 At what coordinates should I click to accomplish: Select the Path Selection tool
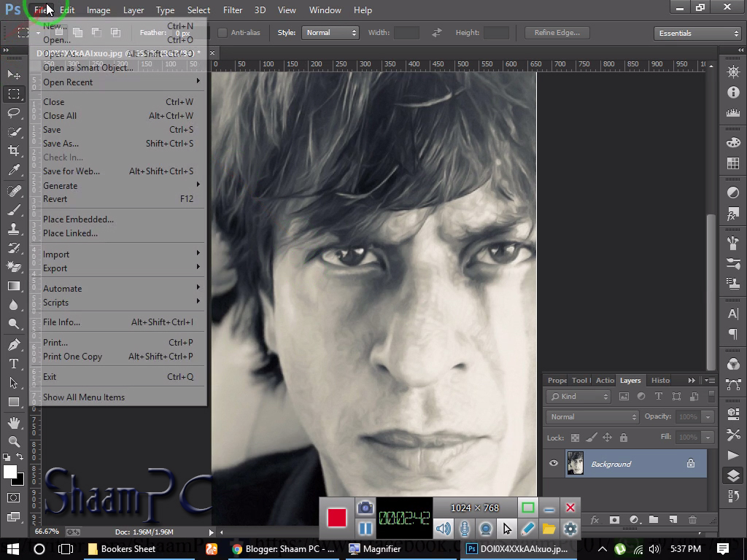(x=14, y=383)
